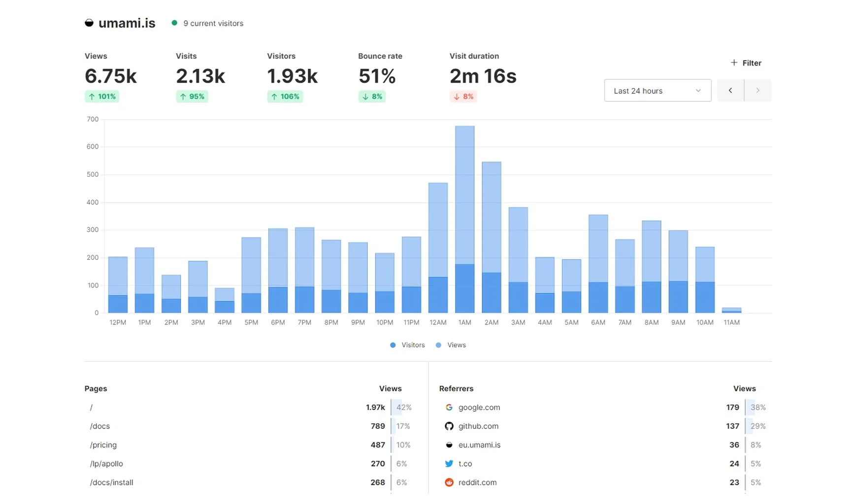Screen dimensions: 855x504
Task: Click the Visits 95% increase badge
Action: [x=192, y=96]
